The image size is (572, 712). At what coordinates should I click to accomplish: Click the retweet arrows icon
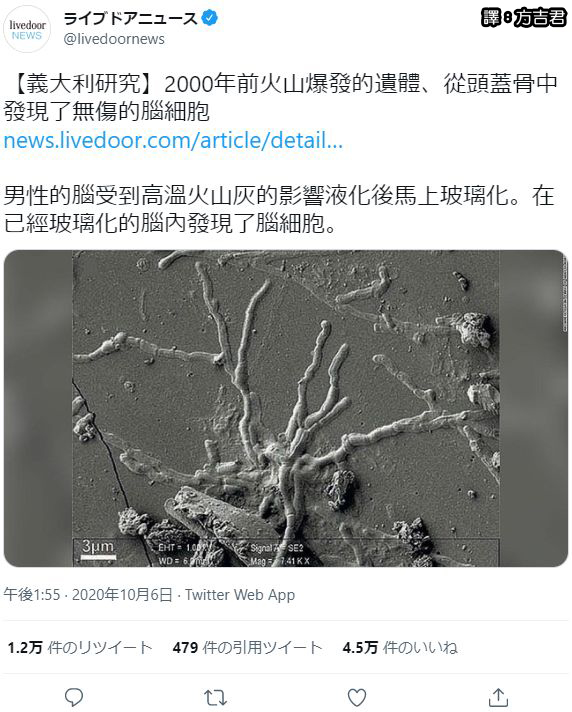point(215,697)
